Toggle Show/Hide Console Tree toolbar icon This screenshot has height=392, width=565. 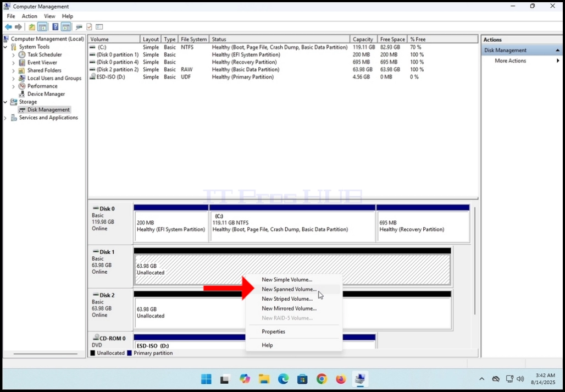click(x=42, y=27)
